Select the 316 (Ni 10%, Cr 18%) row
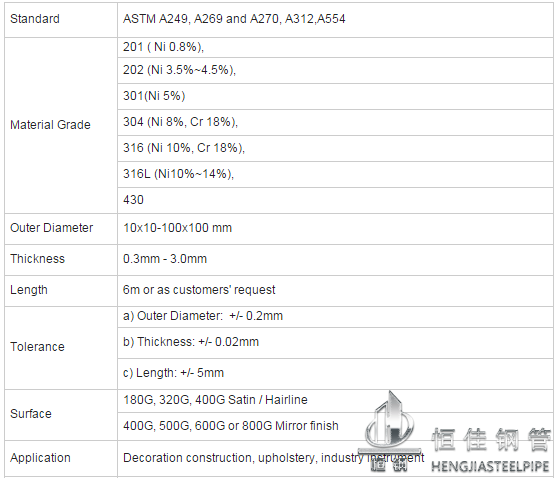The width and height of the screenshot is (557, 478). tap(335, 148)
